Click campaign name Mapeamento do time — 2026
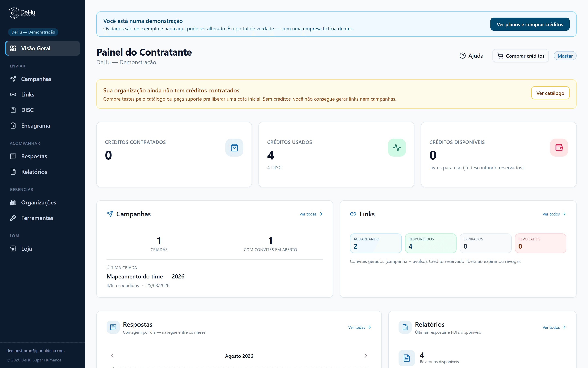The width and height of the screenshot is (588, 368). tap(146, 276)
